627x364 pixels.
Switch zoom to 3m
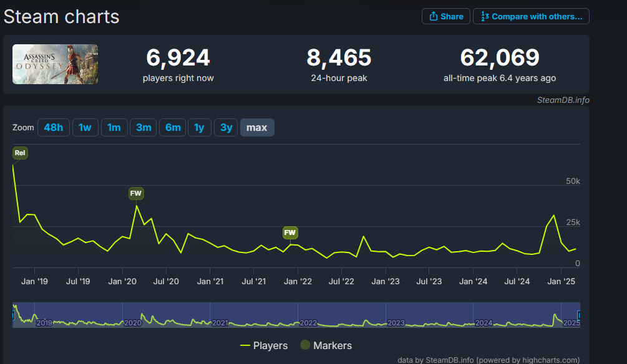point(143,128)
